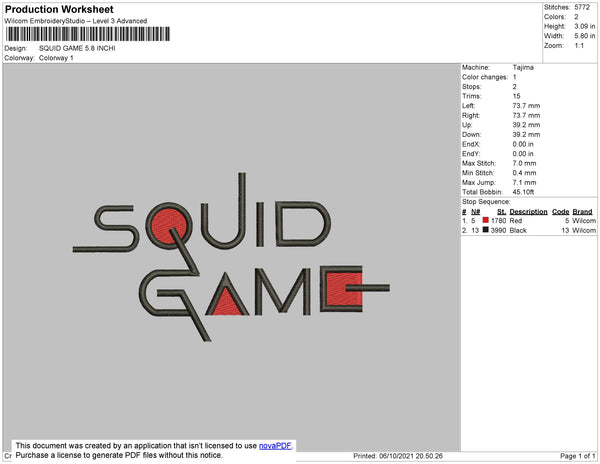Click 'Wilcom' brand in the Black row

tap(584, 230)
